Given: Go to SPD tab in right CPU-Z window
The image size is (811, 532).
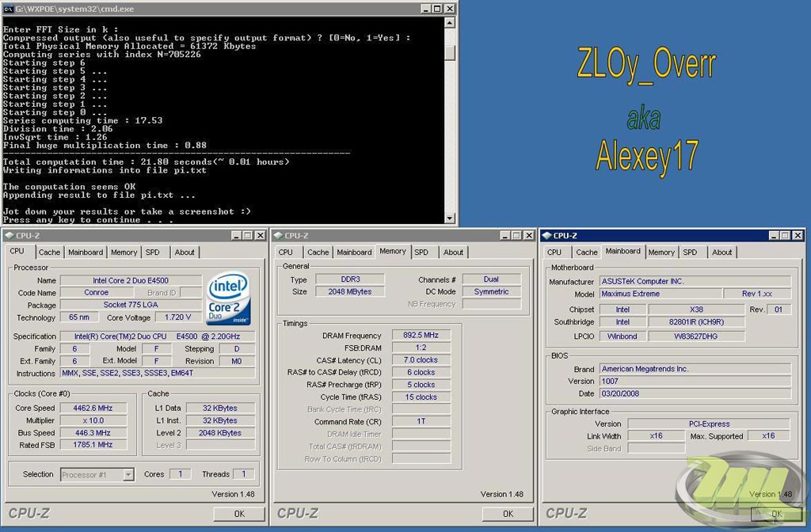Looking at the screenshot, I should [x=690, y=253].
